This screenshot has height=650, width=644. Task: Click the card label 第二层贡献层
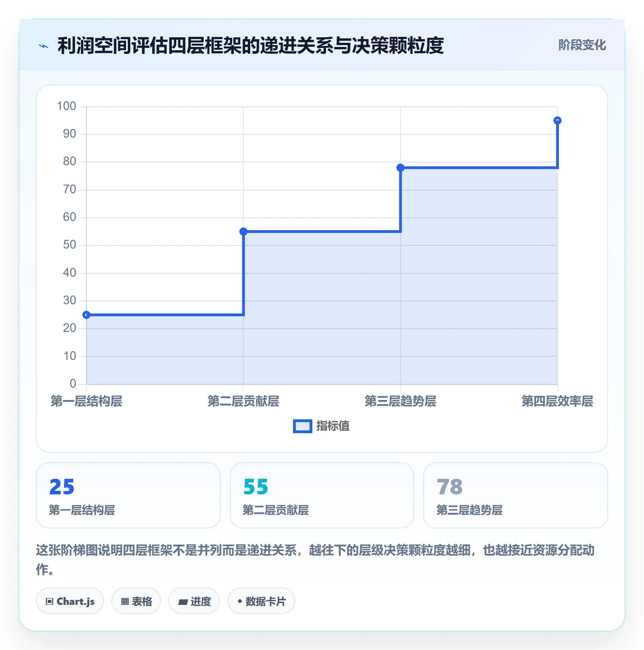(x=276, y=510)
